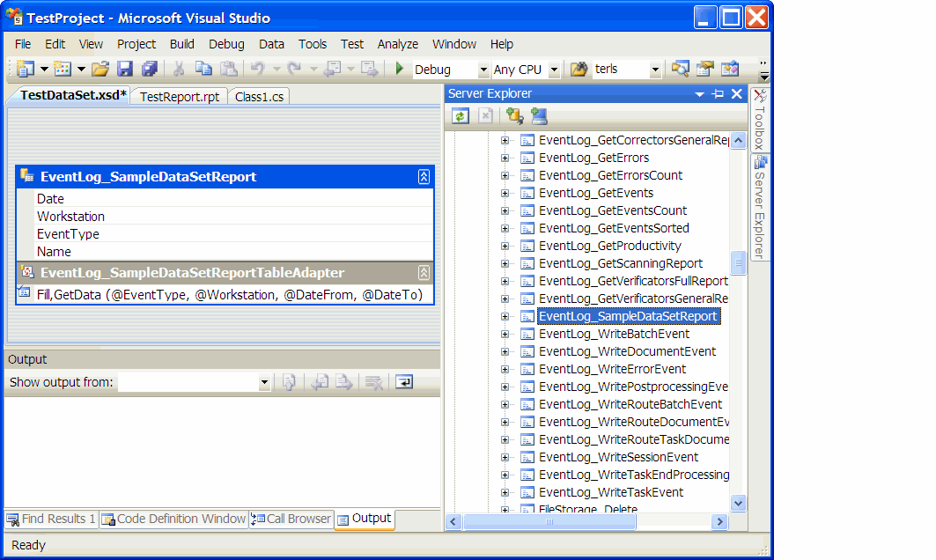Open the Analyze menu
The image size is (936, 560).
[398, 44]
